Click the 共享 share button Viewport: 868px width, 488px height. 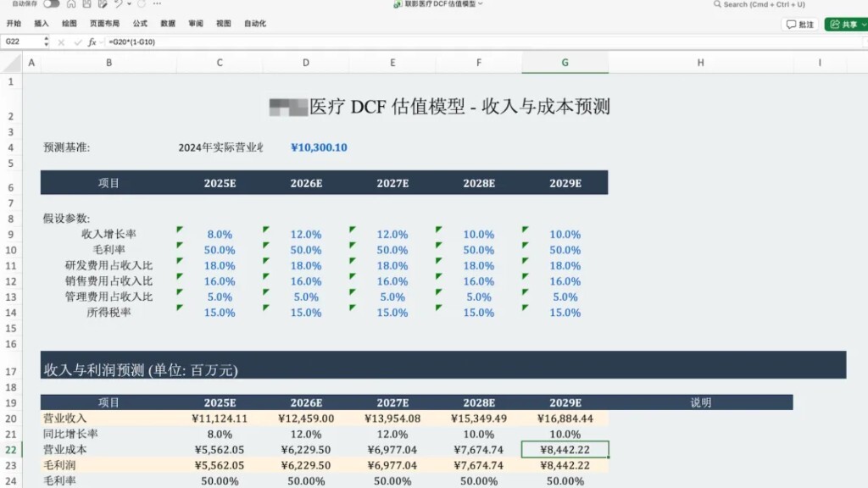843,25
